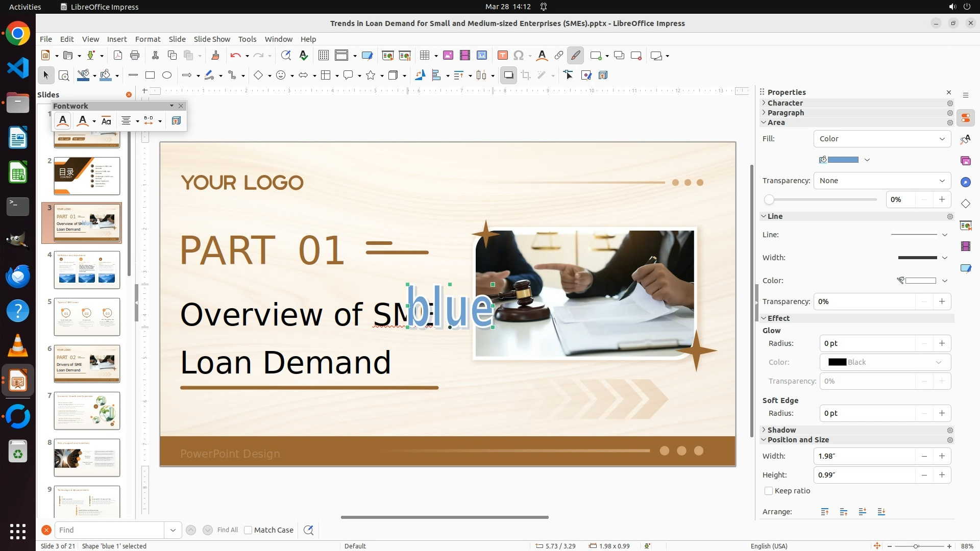980x551 pixels.
Task: Enable the Keep ratio checkbox
Action: pyautogui.click(x=769, y=491)
